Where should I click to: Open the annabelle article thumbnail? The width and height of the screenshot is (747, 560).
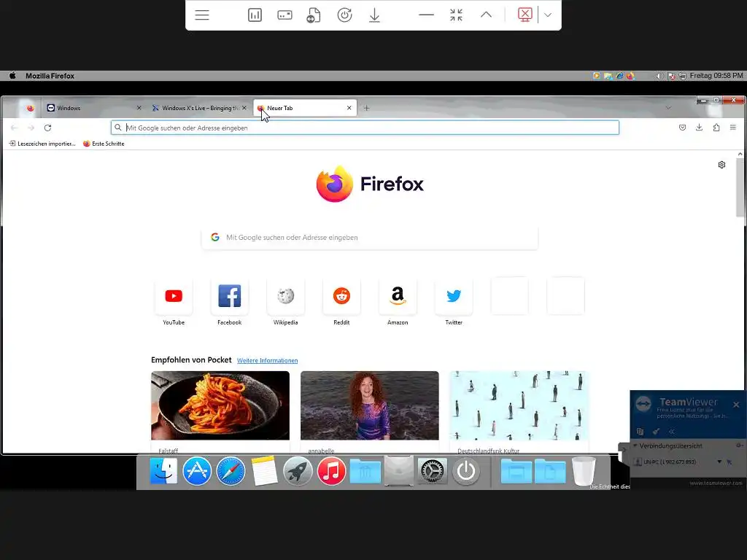click(x=370, y=405)
